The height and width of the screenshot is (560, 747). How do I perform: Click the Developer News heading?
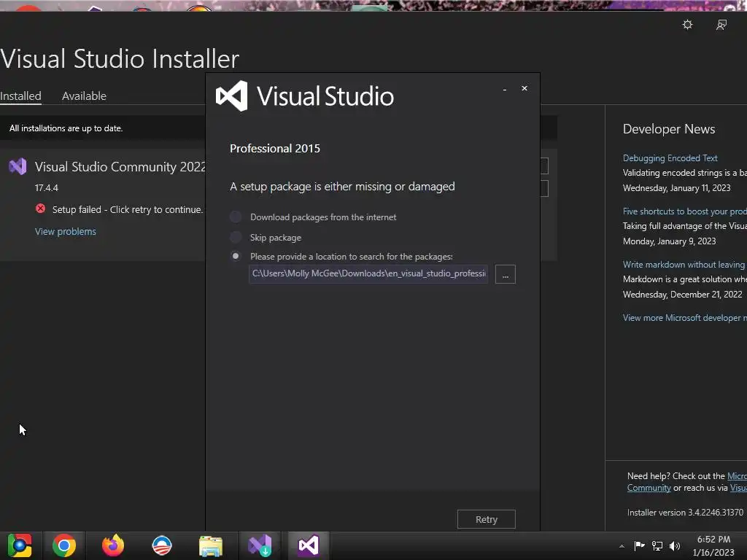[x=669, y=129]
